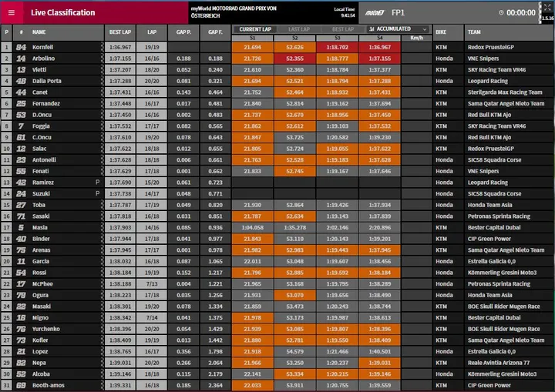Click Lopez's S2 time 54.579
555x392 pixels.
click(x=294, y=352)
